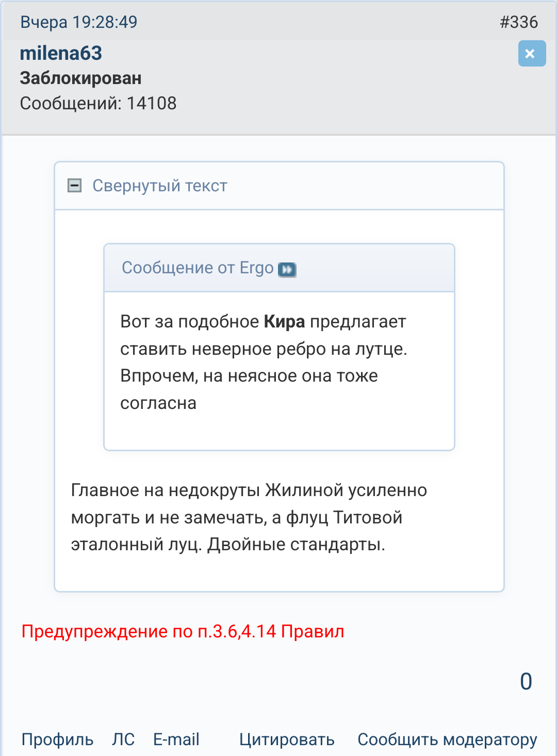Report post using 'Сообщить модератору'

[447, 739]
